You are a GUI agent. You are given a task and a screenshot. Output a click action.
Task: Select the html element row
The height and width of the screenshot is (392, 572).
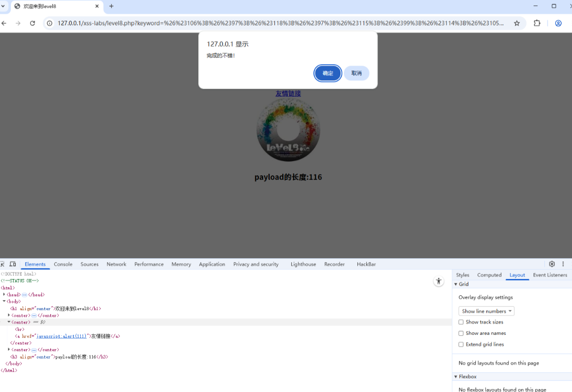(8, 288)
